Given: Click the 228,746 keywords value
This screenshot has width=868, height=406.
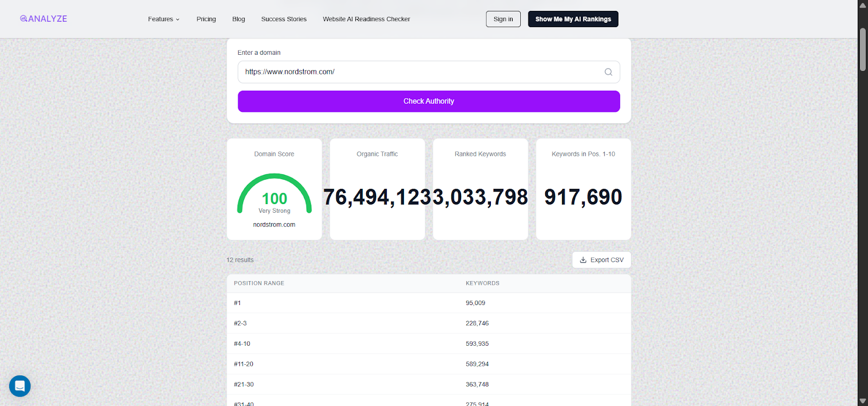Looking at the screenshot, I should coord(477,323).
